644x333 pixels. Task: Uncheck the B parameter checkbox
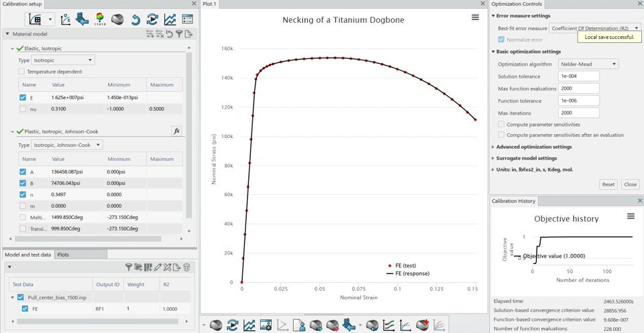pos(23,183)
